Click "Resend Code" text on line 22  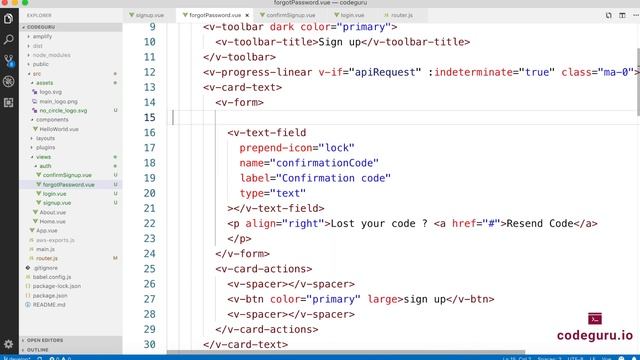point(540,224)
